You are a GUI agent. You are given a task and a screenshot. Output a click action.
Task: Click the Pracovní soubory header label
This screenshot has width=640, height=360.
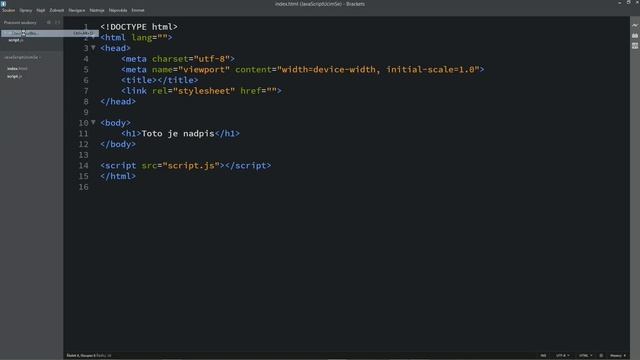pos(20,22)
